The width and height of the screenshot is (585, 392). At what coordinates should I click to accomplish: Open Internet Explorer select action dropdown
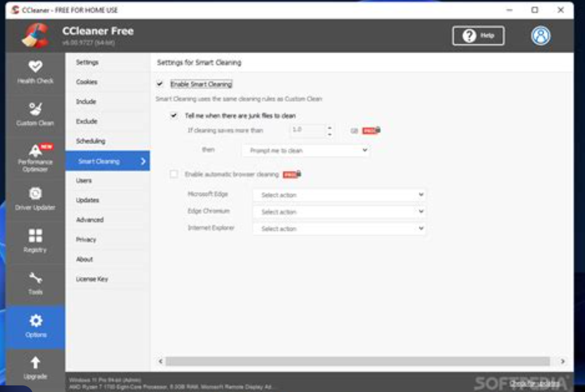click(x=339, y=229)
